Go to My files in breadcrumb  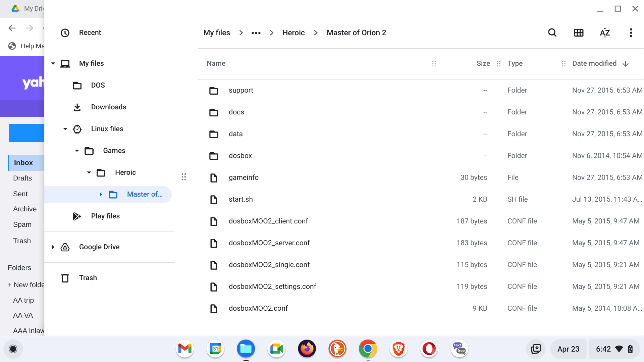[x=217, y=33]
